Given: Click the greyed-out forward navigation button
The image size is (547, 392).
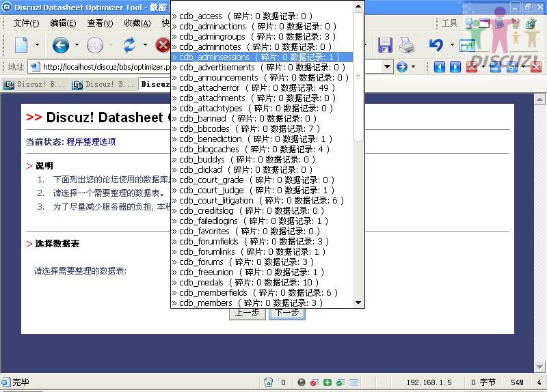Looking at the screenshot, I should pos(95,45).
